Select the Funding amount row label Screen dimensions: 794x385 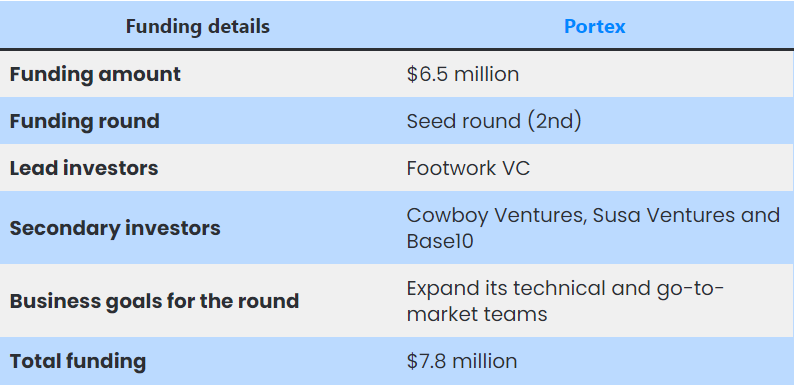pyautogui.click(x=95, y=74)
